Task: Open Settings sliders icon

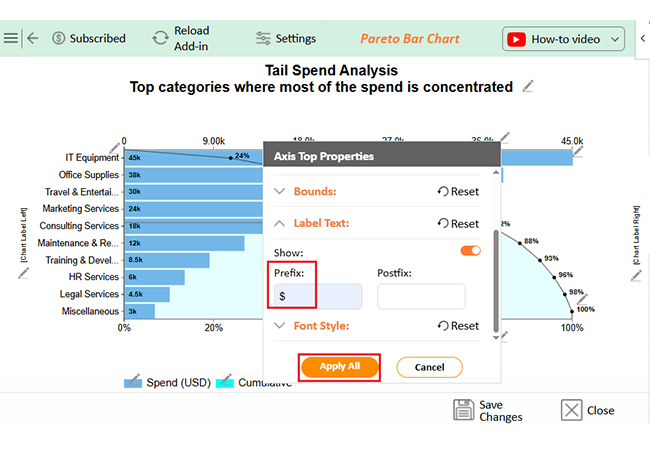Action: pos(263,38)
